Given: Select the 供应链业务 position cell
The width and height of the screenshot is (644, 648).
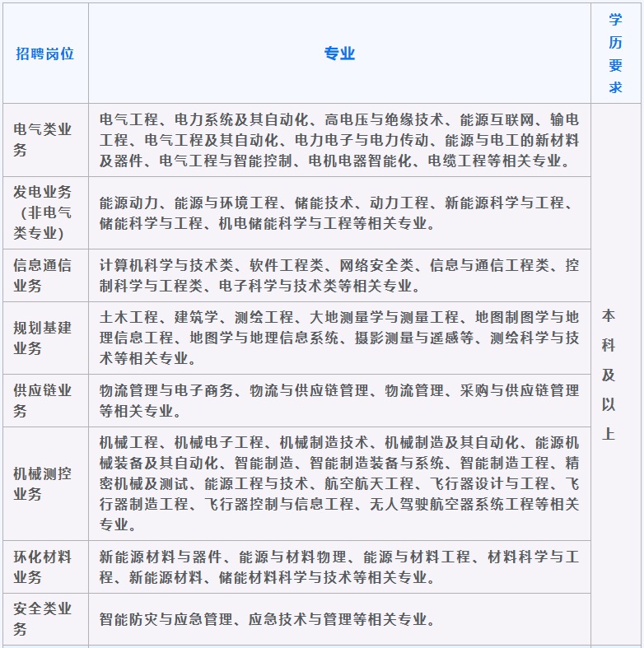Looking at the screenshot, I should point(45,401).
